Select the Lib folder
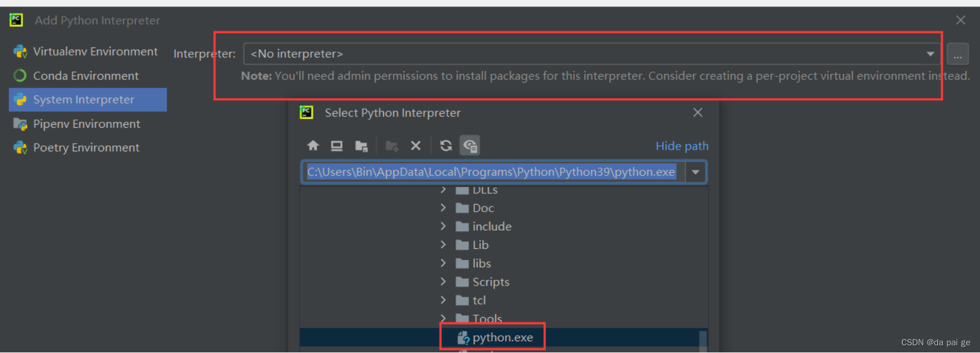 pyautogui.click(x=472, y=245)
